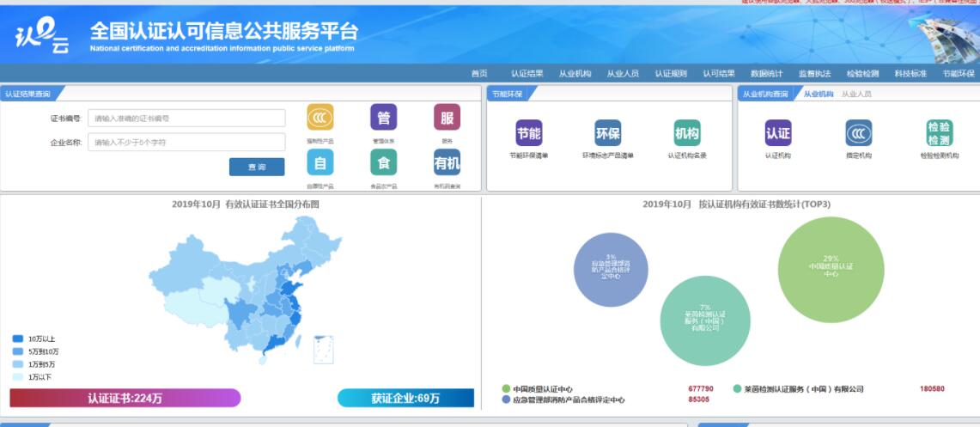Open the green 机构 directory icon
Viewport: 980px width, 427px height.
coord(686,133)
